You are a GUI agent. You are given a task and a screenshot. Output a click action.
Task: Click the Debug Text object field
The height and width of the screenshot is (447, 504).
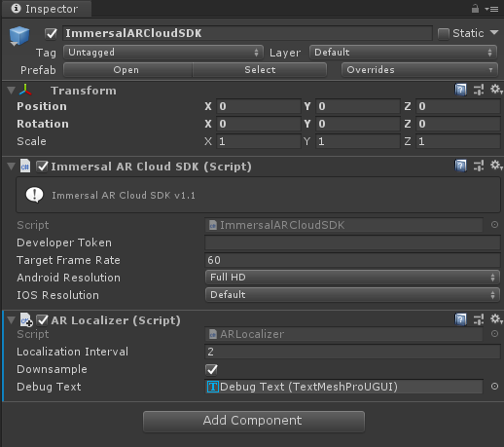pos(343,387)
